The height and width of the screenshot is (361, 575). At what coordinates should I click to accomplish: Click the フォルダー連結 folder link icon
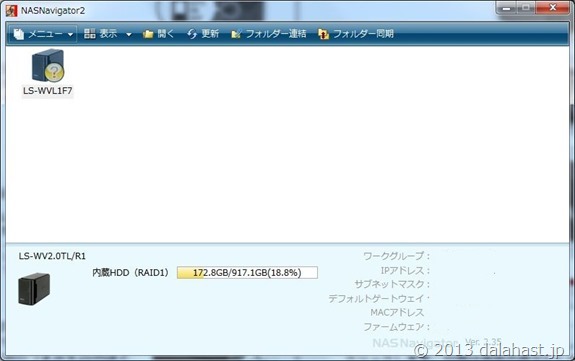coord(236,34)
